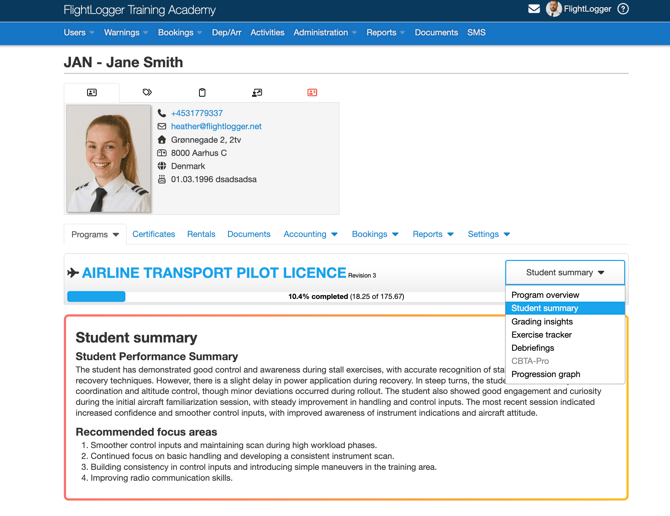Click Jane Smith's profile photo
The width and height of the screenshot is (670, 516).
coord(109,159)
